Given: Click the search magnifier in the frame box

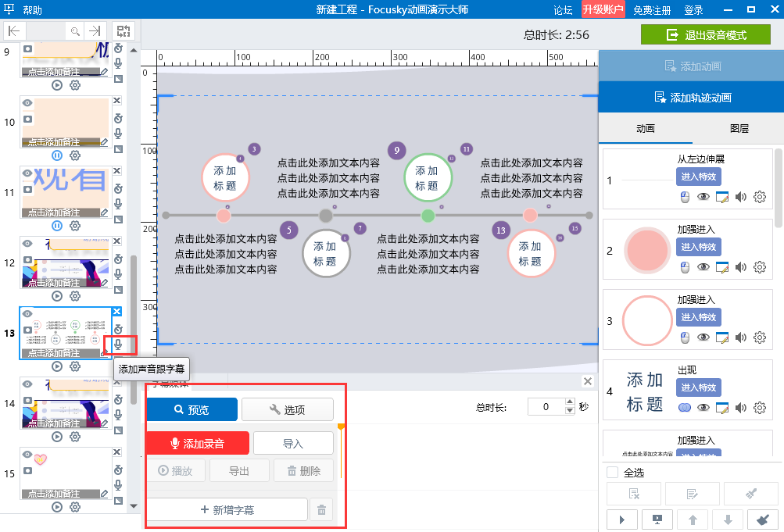Looking at the screenshot, I should click(75, 31).
